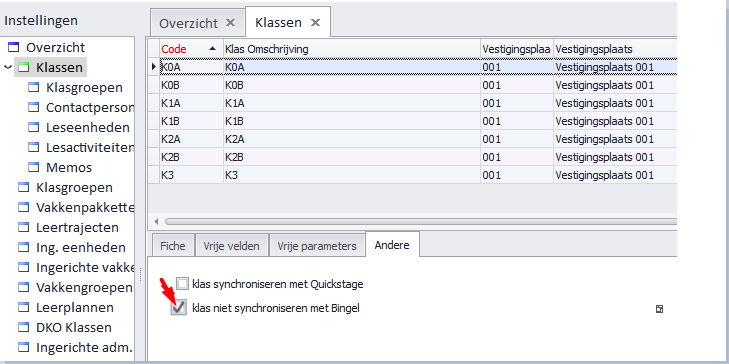Open the Vrije velden tab
Screen dimensions: 729x364
point(232,246)
